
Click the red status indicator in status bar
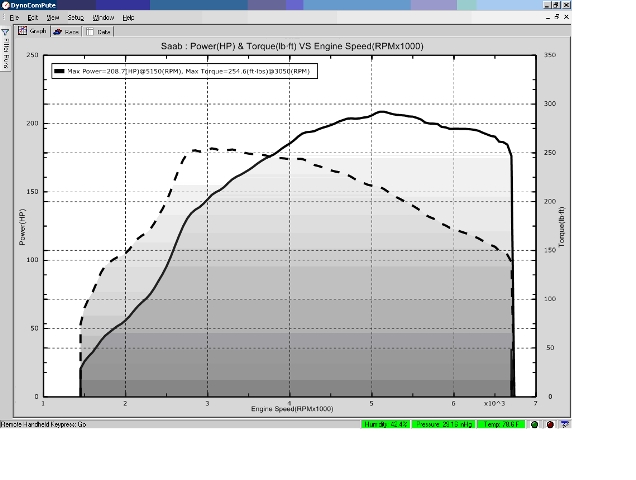[550, 425]
